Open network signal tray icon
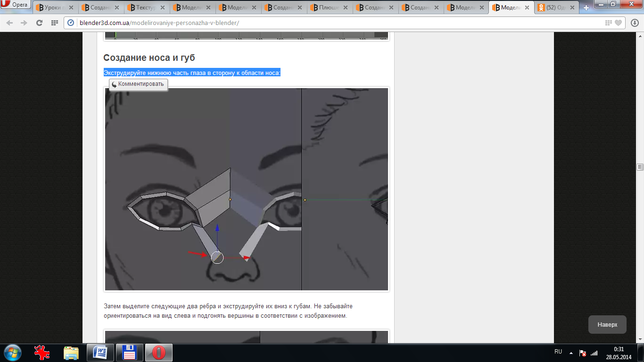 [x=594, y=353]
